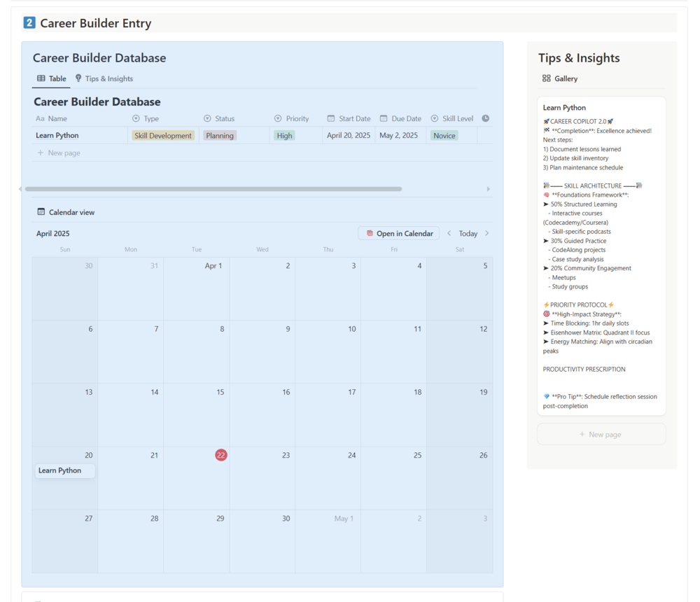Select April 22 highlighted date
The width and height of the screenshot is (700, 602).
click(x=221, y=455)
